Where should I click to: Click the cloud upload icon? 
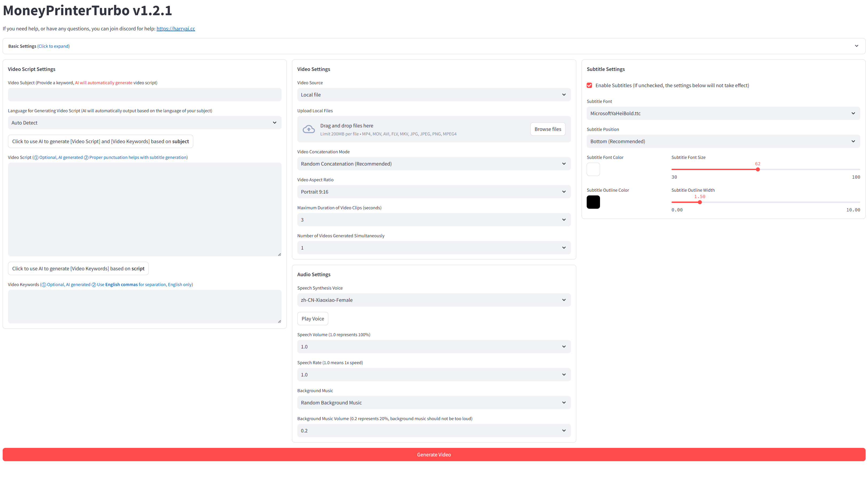[x=308, y=129]
